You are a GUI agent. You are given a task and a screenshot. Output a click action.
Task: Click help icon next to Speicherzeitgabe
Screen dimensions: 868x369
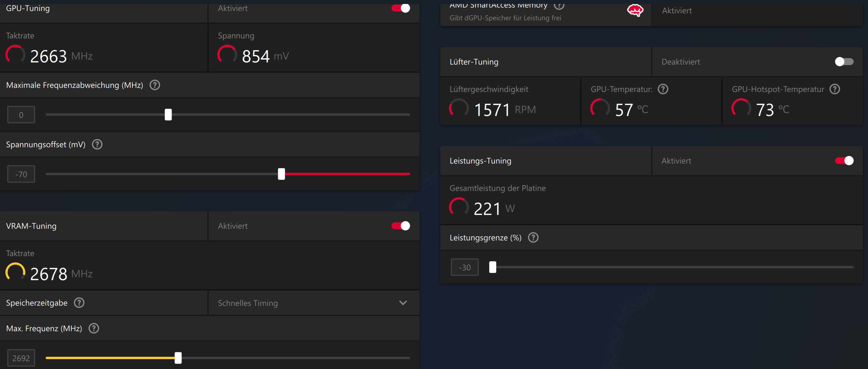(79, 303)
